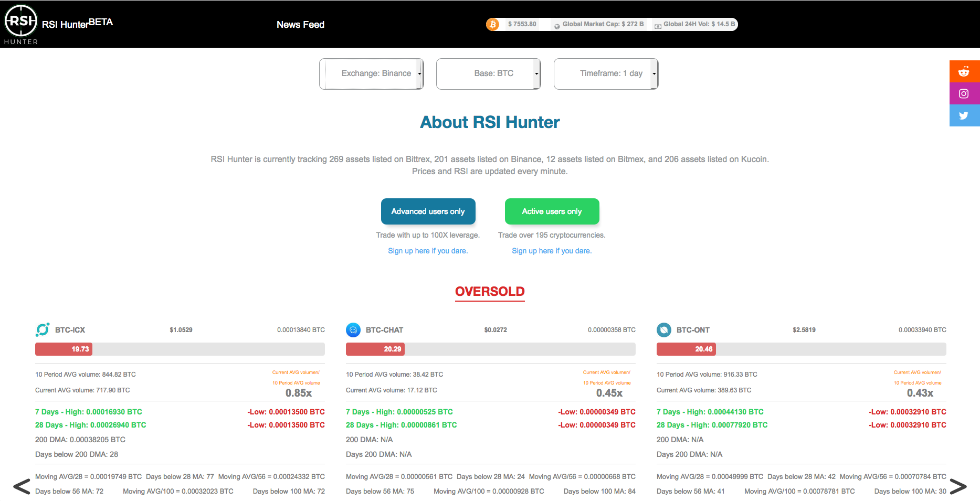This screenshot has width=980, height=501.
Task: Click 10 Period AVG volume: 844.82 BTC
Action: (86, 375)
